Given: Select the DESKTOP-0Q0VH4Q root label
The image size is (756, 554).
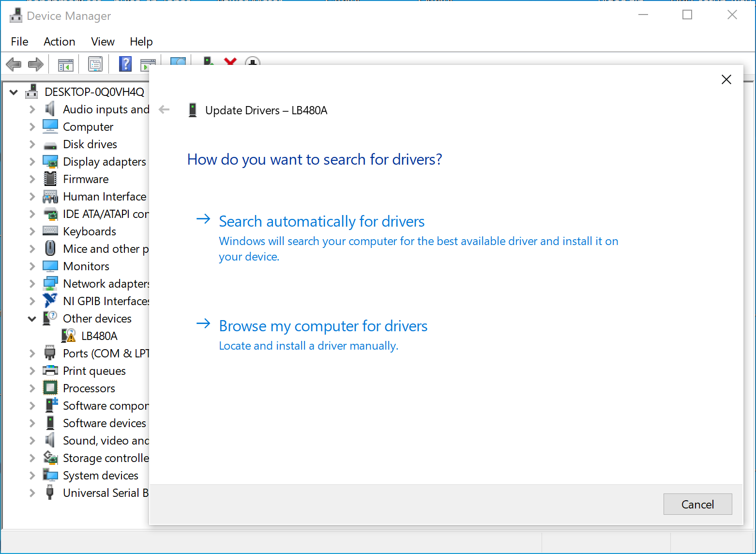Looking at the screenshot, I should [94, 92].
